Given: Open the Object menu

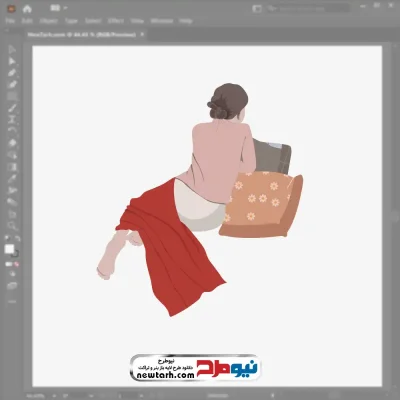Looking at the screenshot, I should coord(49,21).
